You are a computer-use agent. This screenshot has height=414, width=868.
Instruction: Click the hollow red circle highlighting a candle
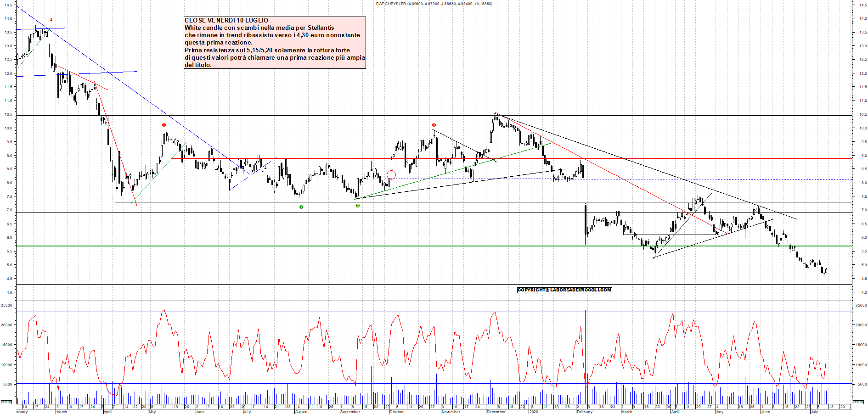coord(391,175)
